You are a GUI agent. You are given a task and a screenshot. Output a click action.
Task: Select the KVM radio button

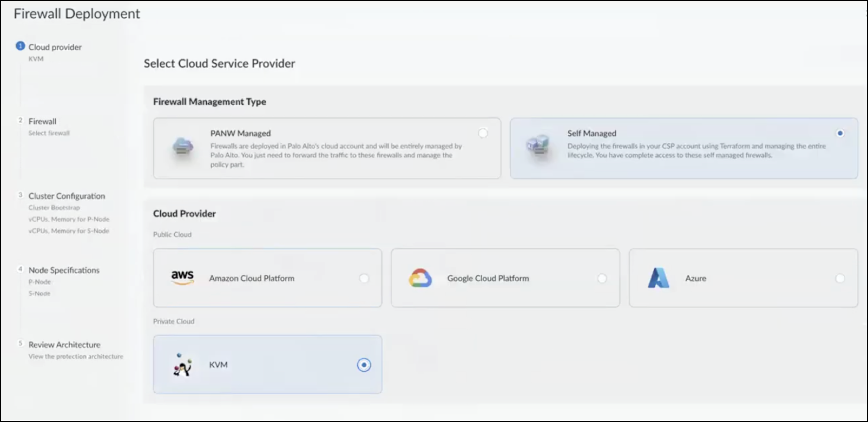[x=364, y=365]
